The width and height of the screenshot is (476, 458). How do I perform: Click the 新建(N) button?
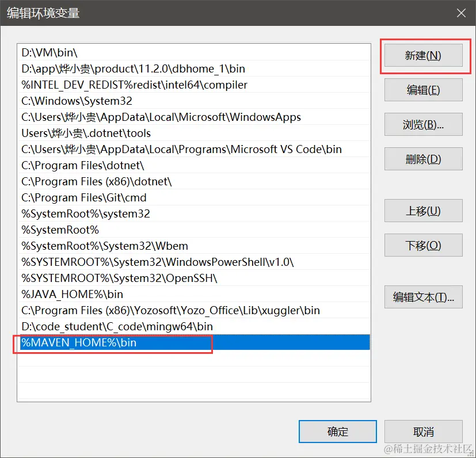(x=423, y=56)
